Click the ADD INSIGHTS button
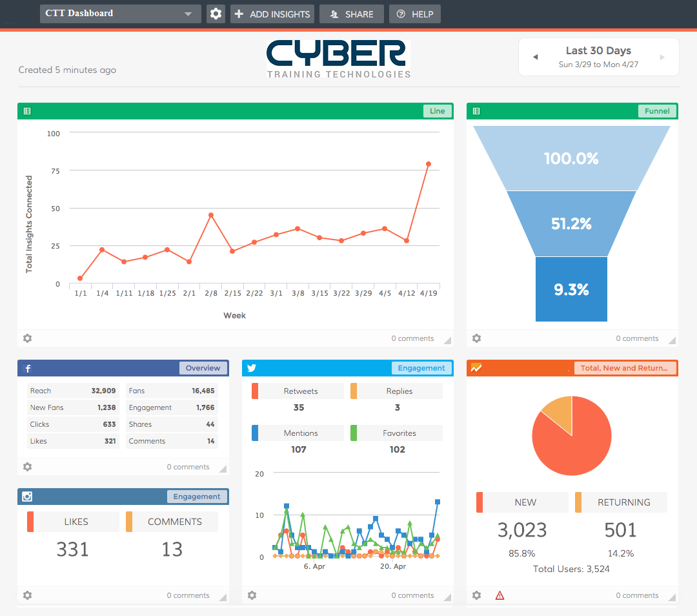The width and height of the screenshot is (697, 616). tap(272, 13)
